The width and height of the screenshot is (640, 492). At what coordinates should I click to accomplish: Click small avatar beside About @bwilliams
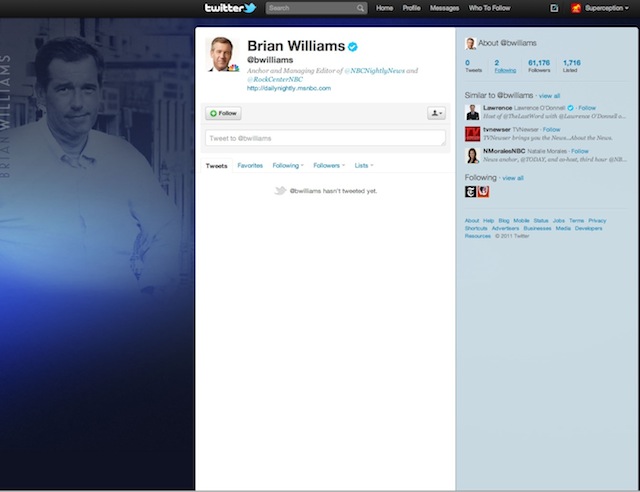click(470, 43)
